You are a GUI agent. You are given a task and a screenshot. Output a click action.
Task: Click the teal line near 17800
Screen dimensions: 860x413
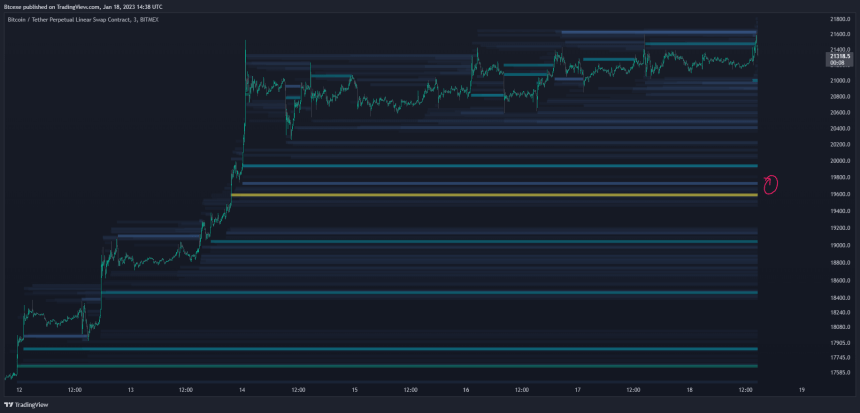(390, 349)
